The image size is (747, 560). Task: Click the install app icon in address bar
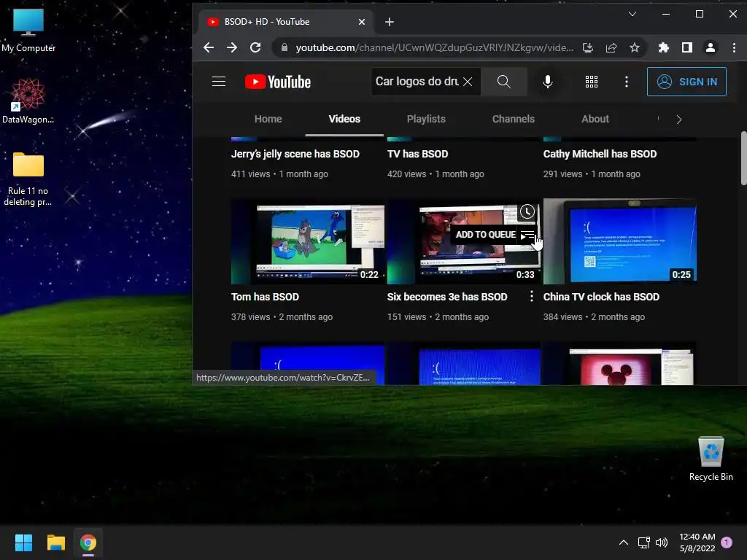(x=588, y=47)
